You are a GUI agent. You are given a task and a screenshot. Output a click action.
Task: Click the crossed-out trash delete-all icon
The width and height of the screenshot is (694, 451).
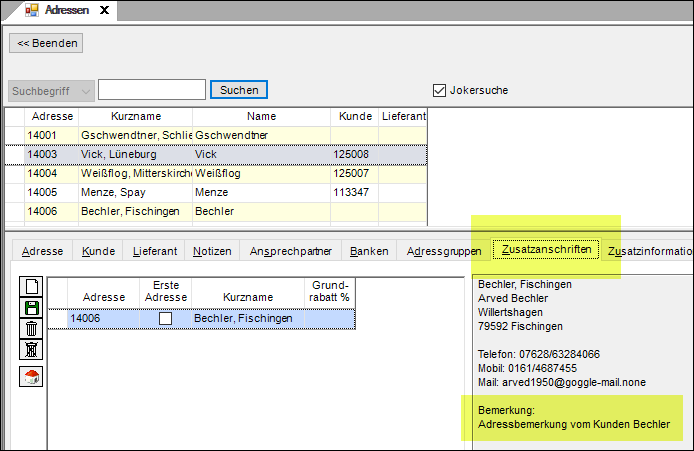pyautogui.click(x=31, y=349)
